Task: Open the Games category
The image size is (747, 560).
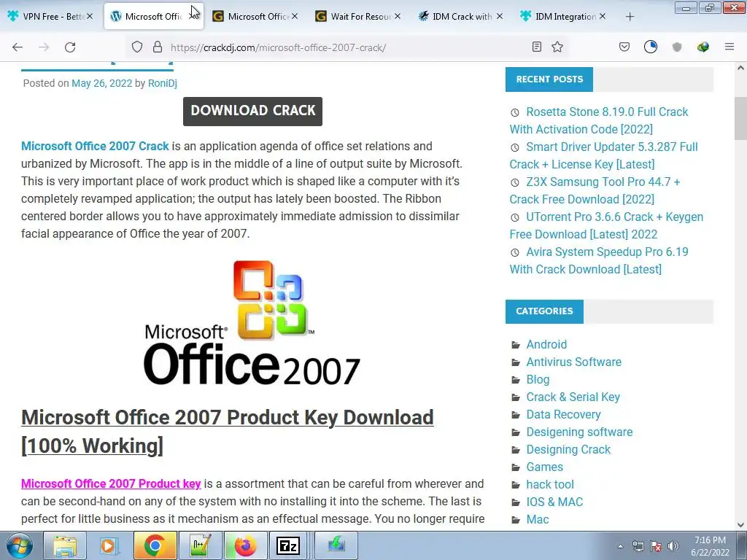Action: tap(544, 467)
